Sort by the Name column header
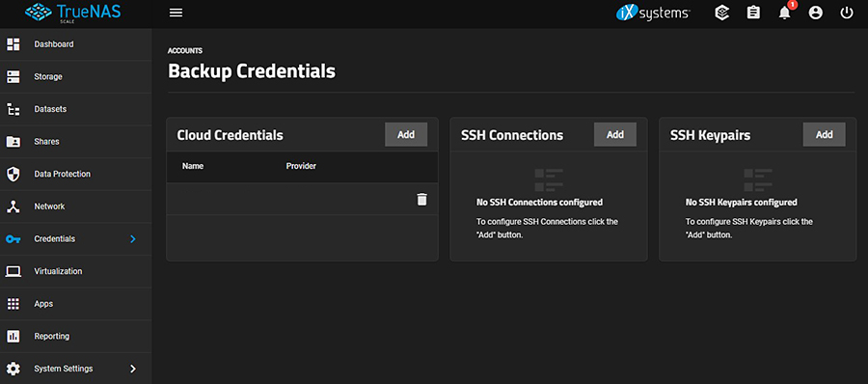 click(x=193, y=166)
